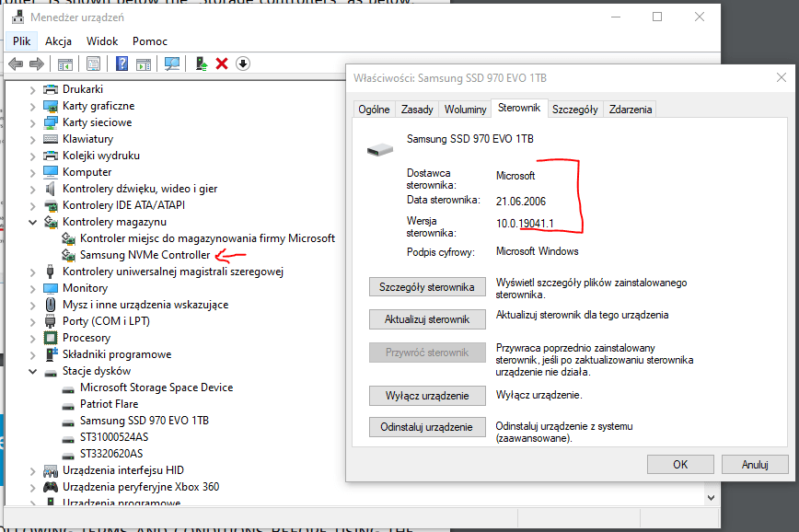Viewport: 799px width, 532px height.
Task: Click the device tree scroll-down arrow
Action: click(712, 497)
